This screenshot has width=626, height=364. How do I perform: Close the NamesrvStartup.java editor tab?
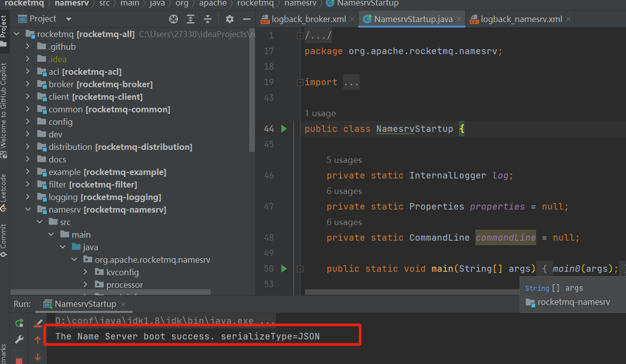point(459,19)
